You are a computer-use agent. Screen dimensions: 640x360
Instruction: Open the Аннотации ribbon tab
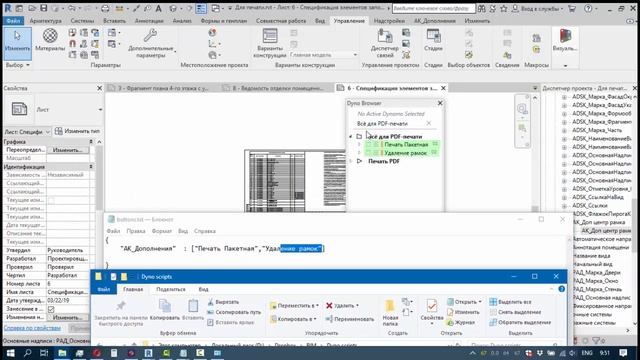pos(149,21)
